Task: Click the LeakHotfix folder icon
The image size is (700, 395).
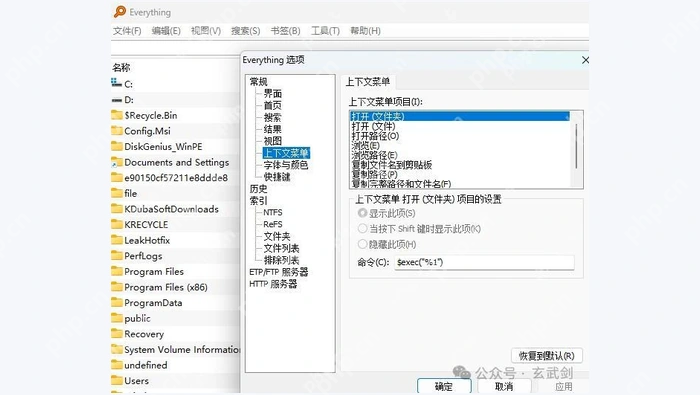Action: (x=117, y=240)
